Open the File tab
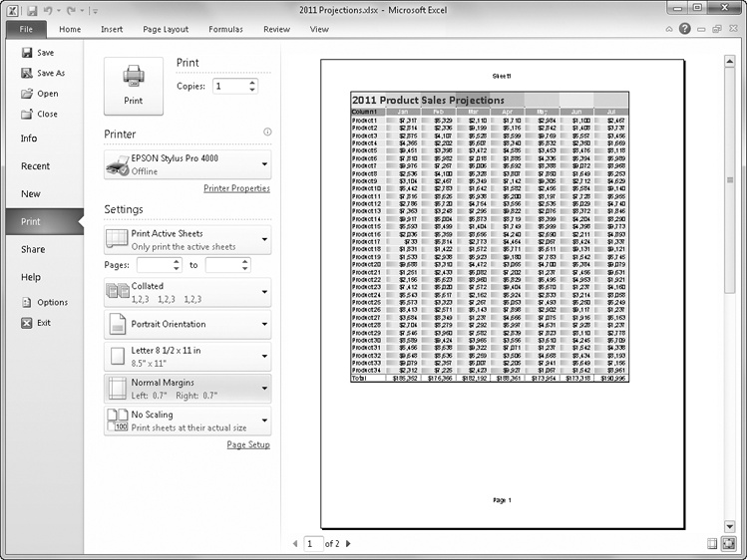Screen dimensions: 747x560 point(26,29)
